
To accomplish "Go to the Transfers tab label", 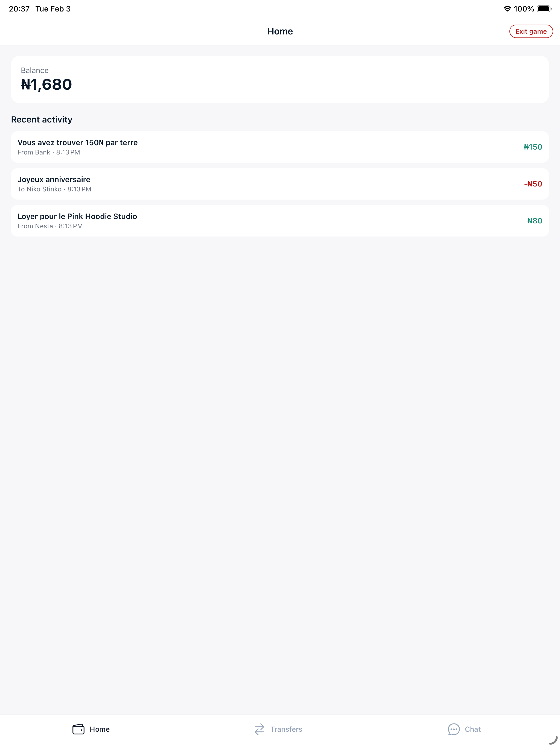I will click(286, 729).
